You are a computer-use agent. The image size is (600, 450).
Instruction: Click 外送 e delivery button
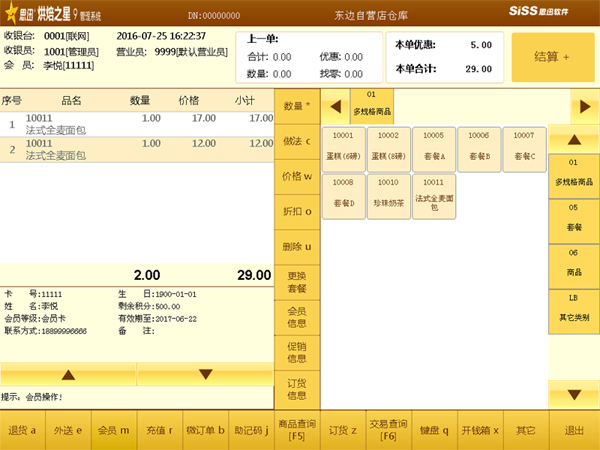(x=68, y=430)
